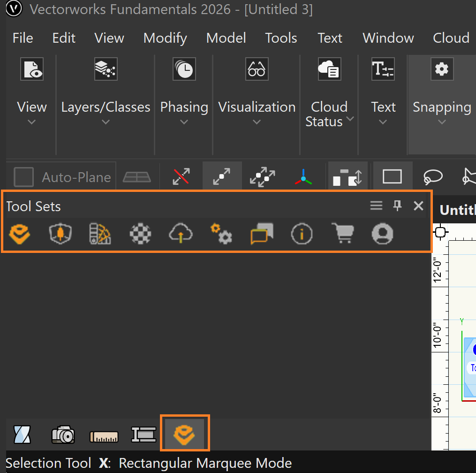Click the beam dimension palette icon
Image resolution: width=476 pixels, height=473 pixels.
click(x=144, y=435)
